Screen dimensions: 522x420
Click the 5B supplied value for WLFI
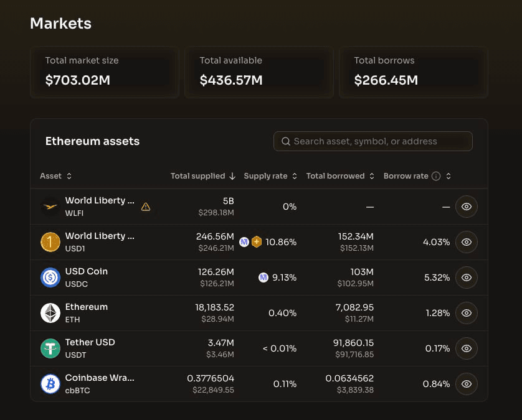(x=229, y=201)
